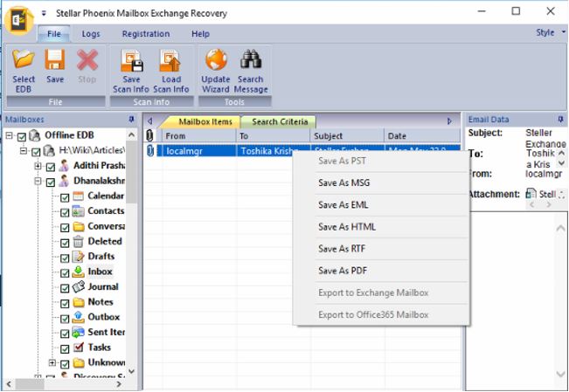Select the Tasks folder icon
The height and width of the screenshot is (392, 569).
pos(78,347)
